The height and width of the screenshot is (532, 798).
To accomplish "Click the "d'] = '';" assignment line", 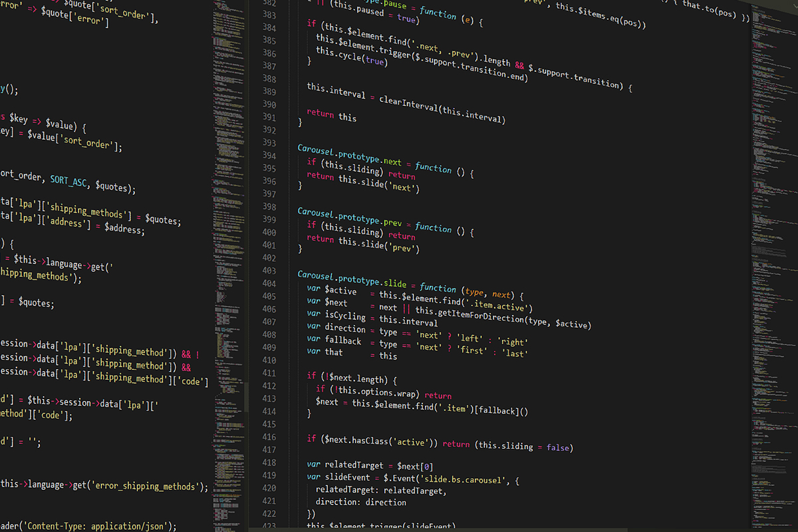I will click(x=21, y=442).
